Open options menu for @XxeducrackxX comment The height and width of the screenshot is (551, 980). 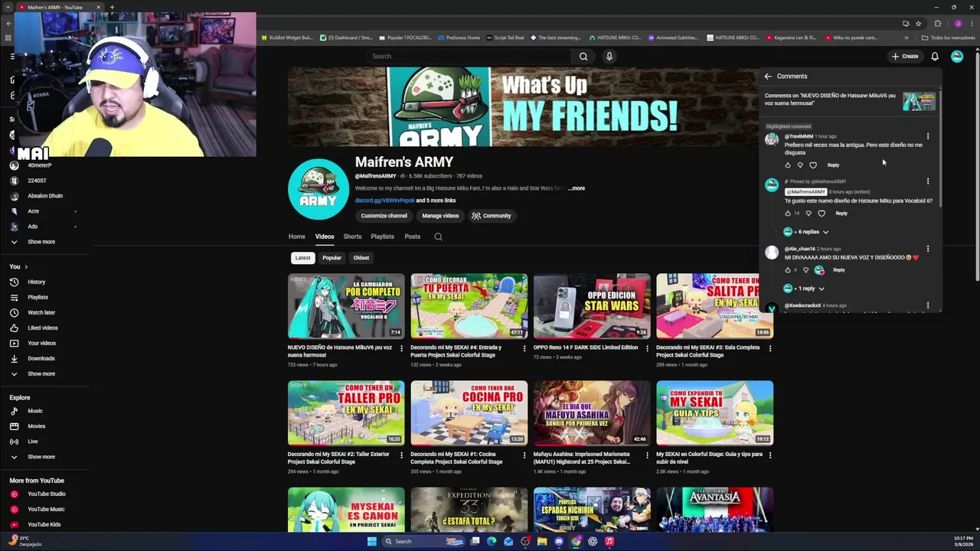pyautogui.click(x=928, y=305)
